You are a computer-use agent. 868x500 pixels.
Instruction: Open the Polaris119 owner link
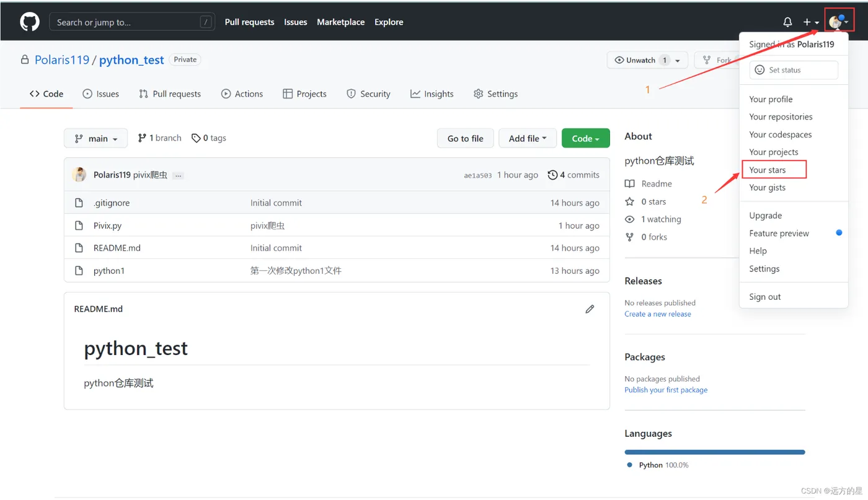(62, 59)
